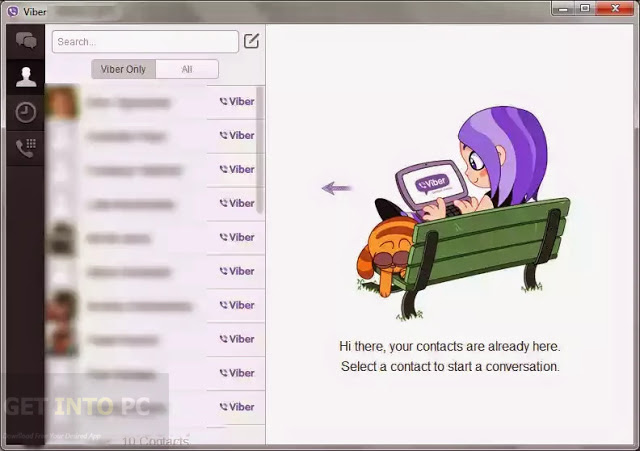This screenshot has width=640, height=451.
Task: Open the Conversations chat bubbles sidebar icon
Action: (26, 41)
